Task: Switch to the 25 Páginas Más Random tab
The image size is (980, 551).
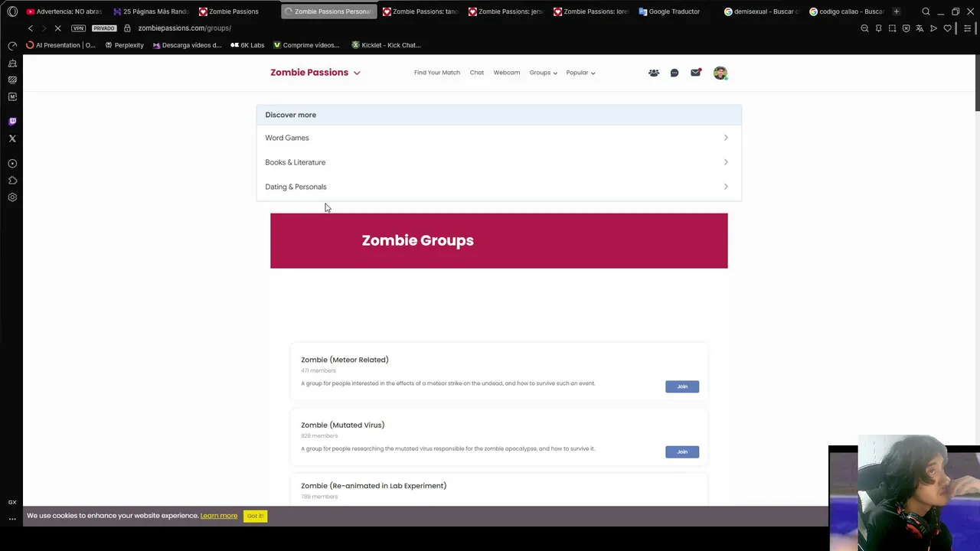Action: coord(151,11)
